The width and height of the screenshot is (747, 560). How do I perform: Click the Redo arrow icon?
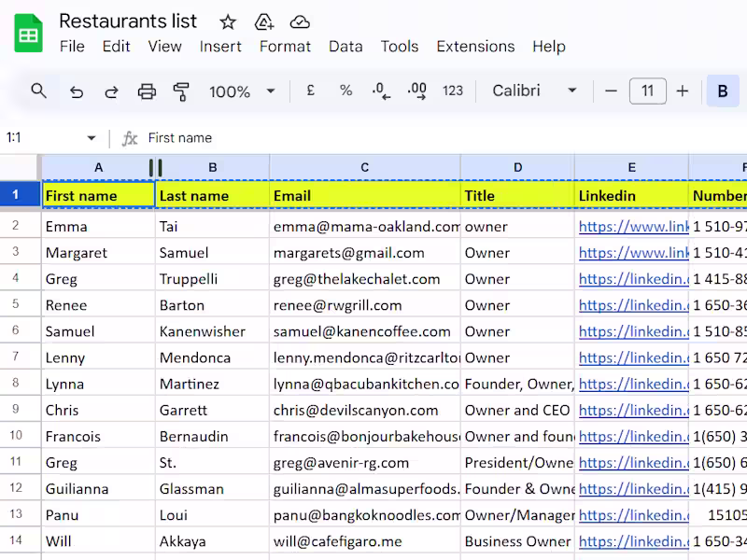pos(111,91)
